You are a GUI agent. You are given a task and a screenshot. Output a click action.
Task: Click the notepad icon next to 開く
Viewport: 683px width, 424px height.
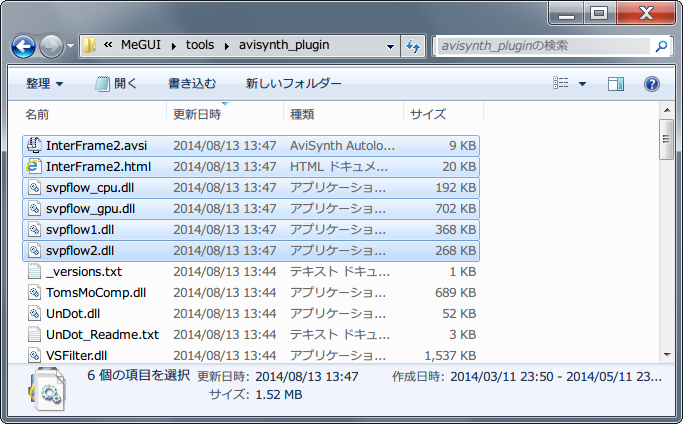[102, 84]
